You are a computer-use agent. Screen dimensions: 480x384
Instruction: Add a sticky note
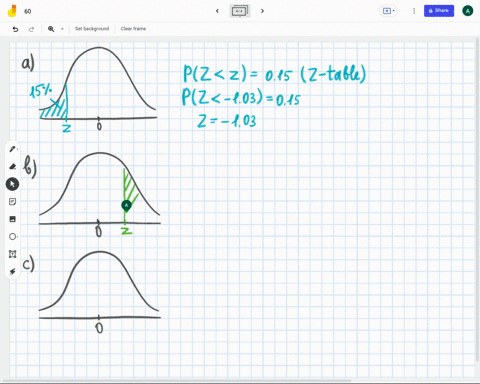click(12, 202)
